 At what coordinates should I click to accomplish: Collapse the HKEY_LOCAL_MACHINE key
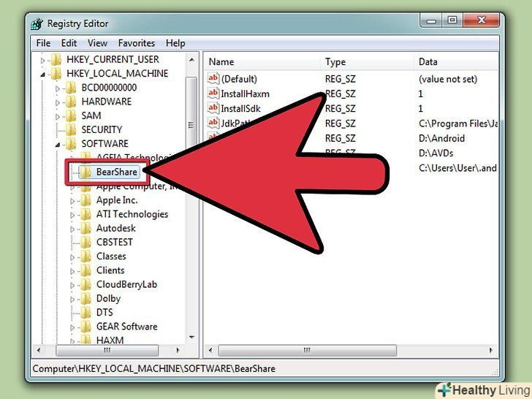[x=42, y=75]
